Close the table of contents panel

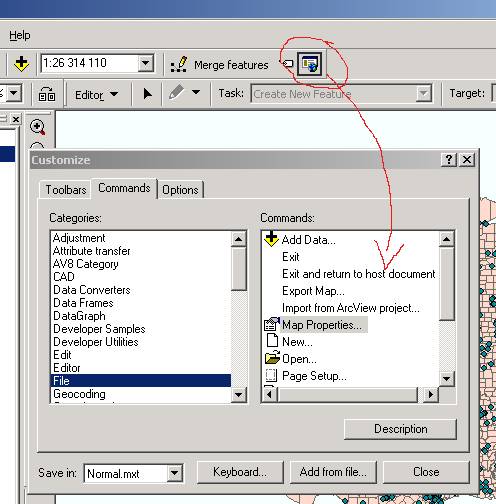click(15, 119)
